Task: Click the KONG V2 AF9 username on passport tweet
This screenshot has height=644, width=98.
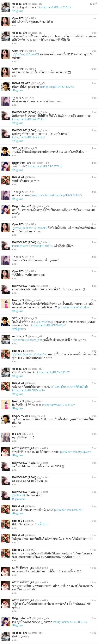Action: pyautogui.click(x=21, y=83)
